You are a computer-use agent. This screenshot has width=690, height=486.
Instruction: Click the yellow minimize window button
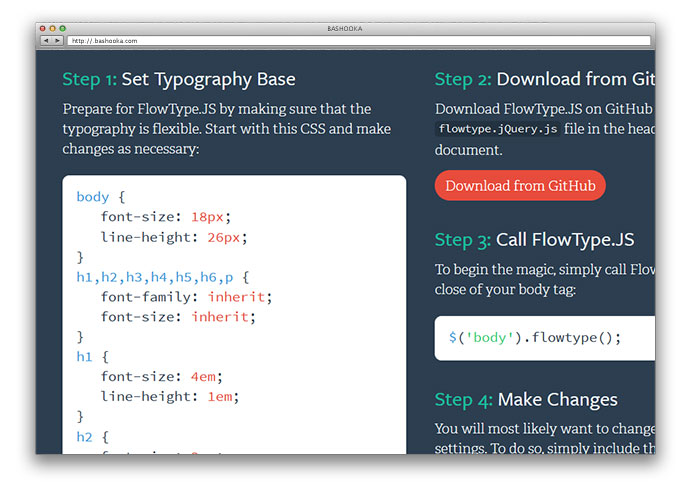52,28
